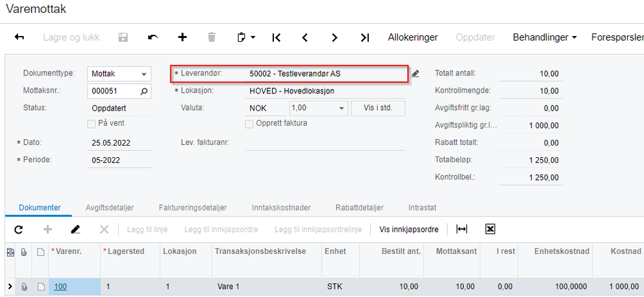
Task: Click the Vis innkjøpsordre button
Action: 409,229
